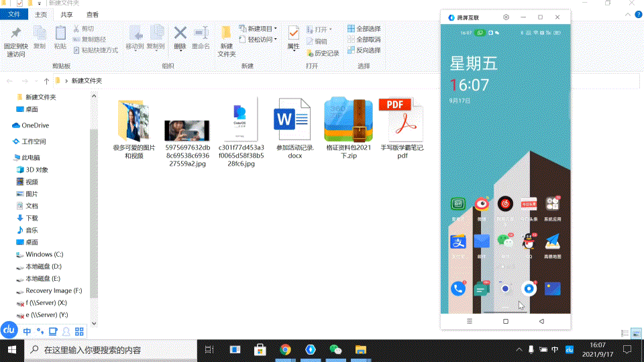The width and height of the screenshot is (644, 362).
Task: Switch to the 查看 ribbon tab
Action: coord(93,14)
